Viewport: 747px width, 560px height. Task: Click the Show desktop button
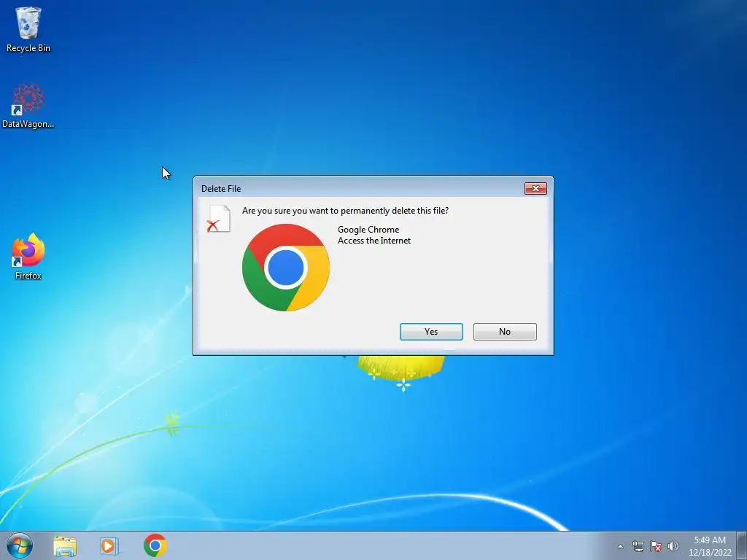[x=742, y=545]
